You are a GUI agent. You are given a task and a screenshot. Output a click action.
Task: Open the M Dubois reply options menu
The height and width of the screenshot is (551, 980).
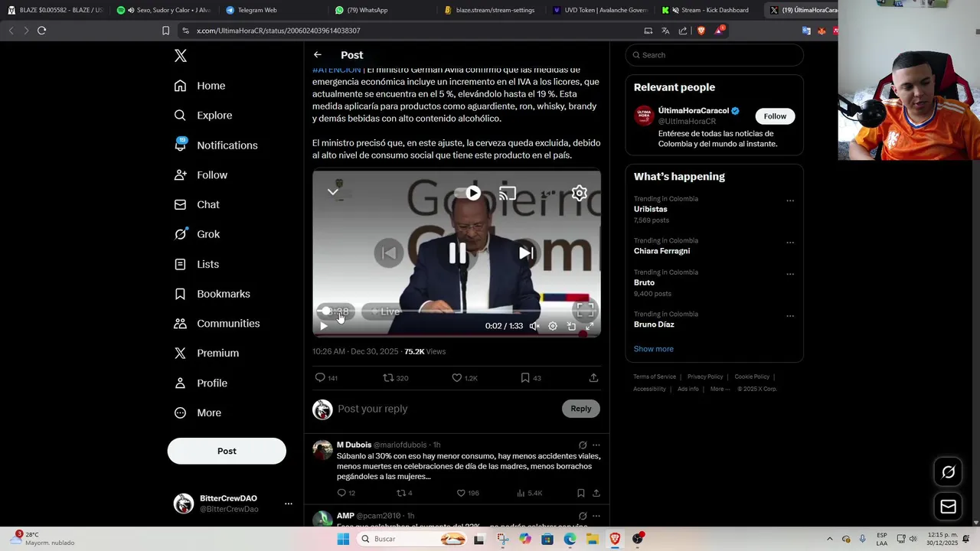596,445
